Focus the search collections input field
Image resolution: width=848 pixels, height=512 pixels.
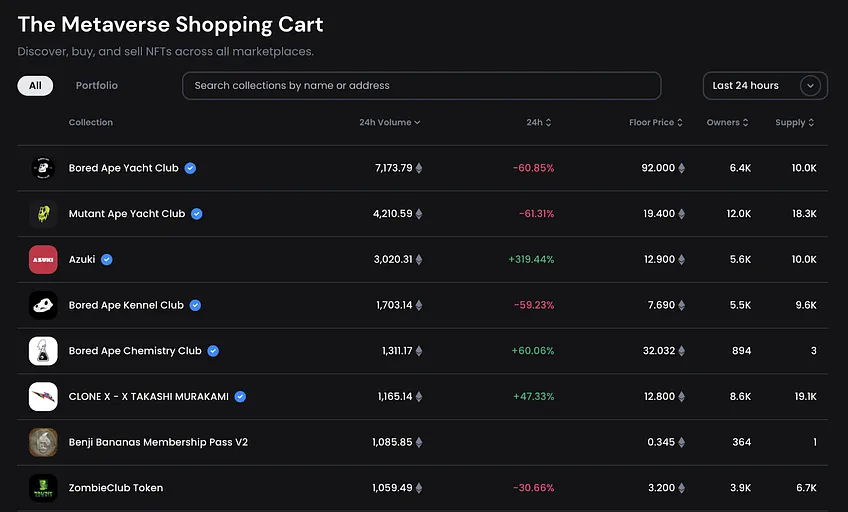tap(422, 85)
